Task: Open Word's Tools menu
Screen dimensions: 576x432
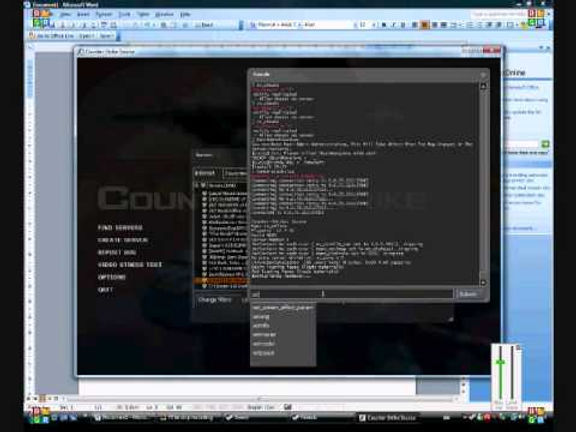Action: [125, 14]
